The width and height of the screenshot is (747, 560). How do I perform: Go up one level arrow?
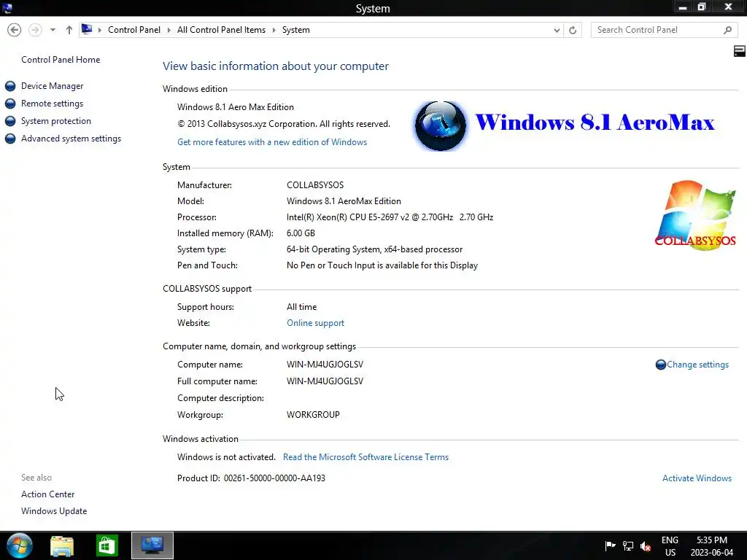click(x=69, y=30)
